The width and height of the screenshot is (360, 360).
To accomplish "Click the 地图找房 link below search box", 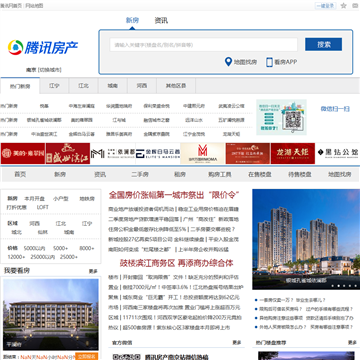I will 245,62.
